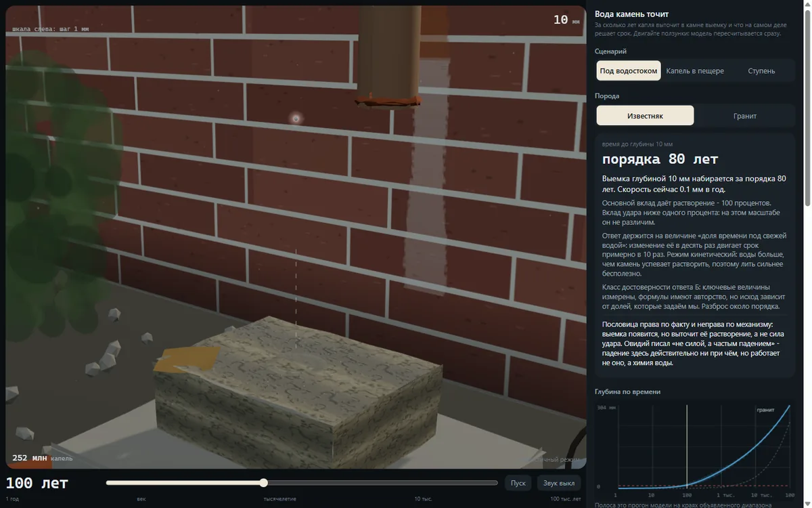Click the «тысячелетие» tick label under slider

279,499
